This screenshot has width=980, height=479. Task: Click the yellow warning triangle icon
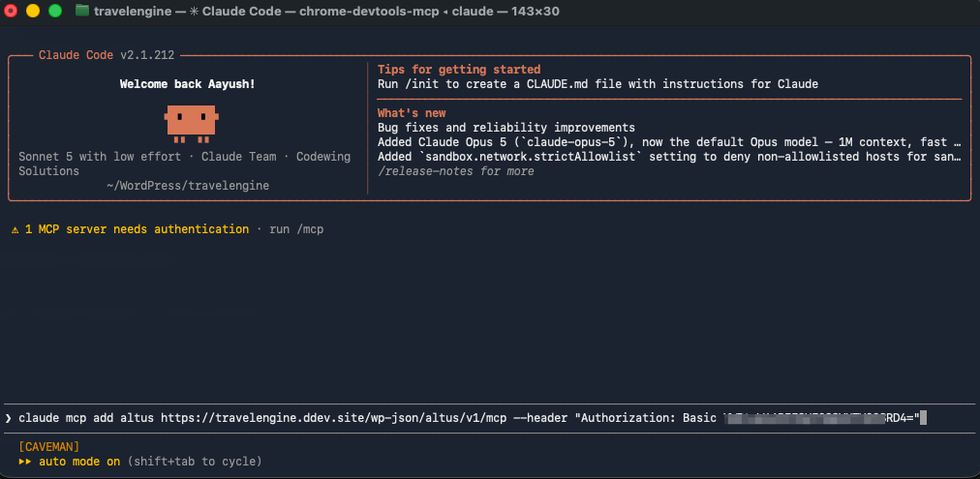[x=15, y=229]
